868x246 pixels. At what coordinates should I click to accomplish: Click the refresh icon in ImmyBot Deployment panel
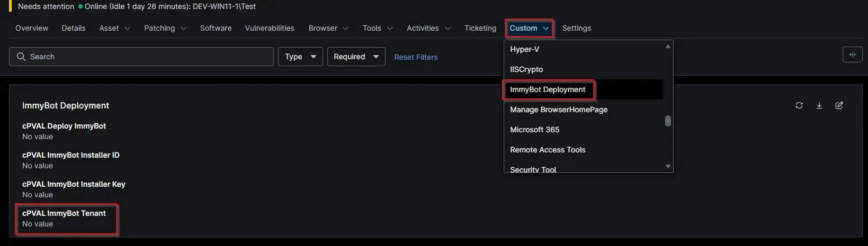pos(799,106)
